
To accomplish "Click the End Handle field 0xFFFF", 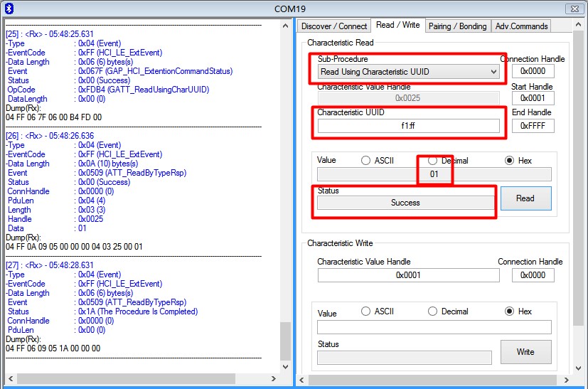I will pos(533,126).
